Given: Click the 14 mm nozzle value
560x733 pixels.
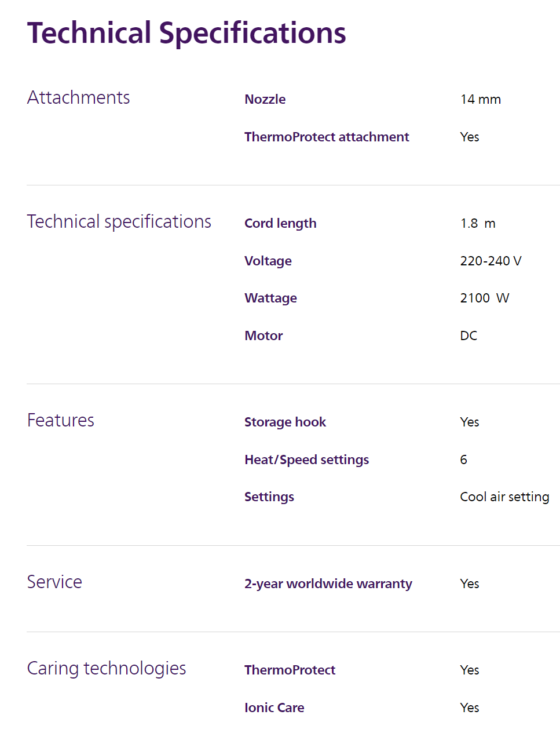Looking at the screenshot, I should (x=480, y=99).
